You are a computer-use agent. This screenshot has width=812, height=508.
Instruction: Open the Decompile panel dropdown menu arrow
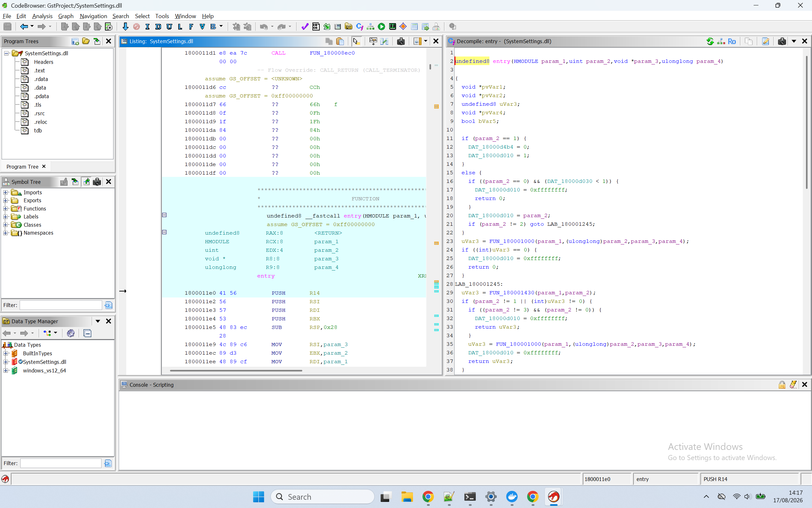tap(794, 41)
